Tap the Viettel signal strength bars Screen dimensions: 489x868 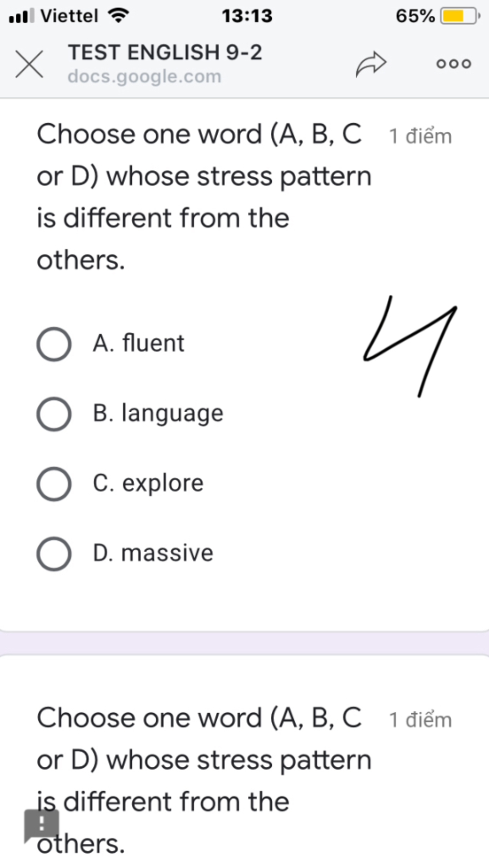21,16
